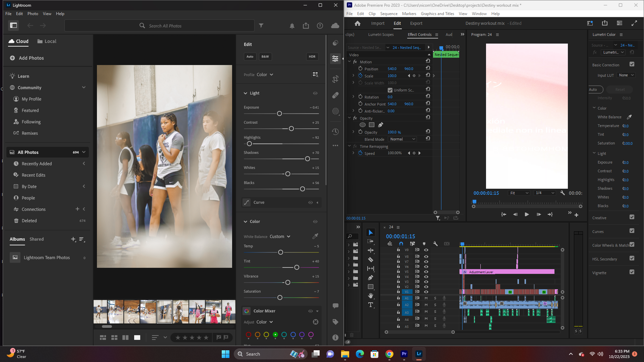
Task: Hide the Light panel edits with eye icon
Action: pos(315,93)
